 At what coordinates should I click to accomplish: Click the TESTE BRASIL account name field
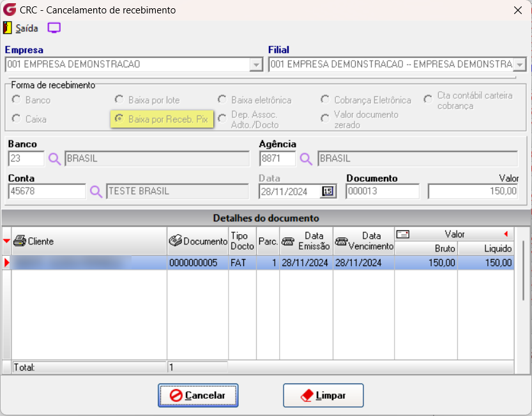(178, 191)
